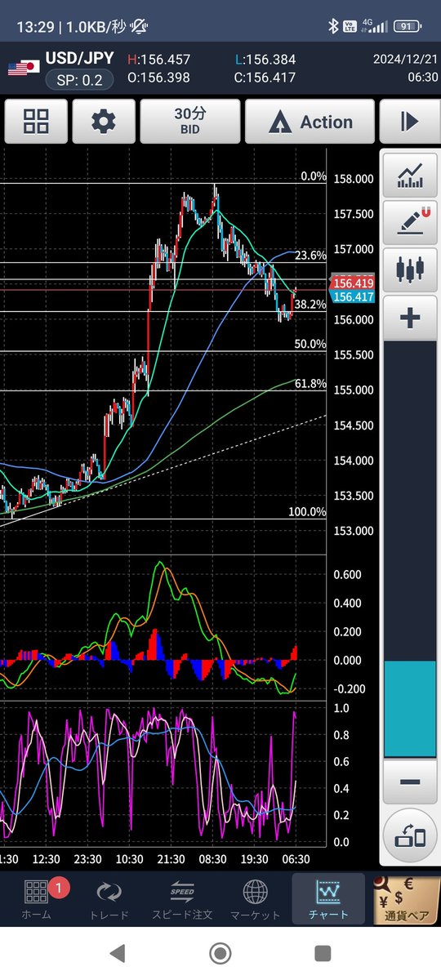Adjust the teal vertical zoom slider
Screen dimensions: 441x980
(410, 707)
